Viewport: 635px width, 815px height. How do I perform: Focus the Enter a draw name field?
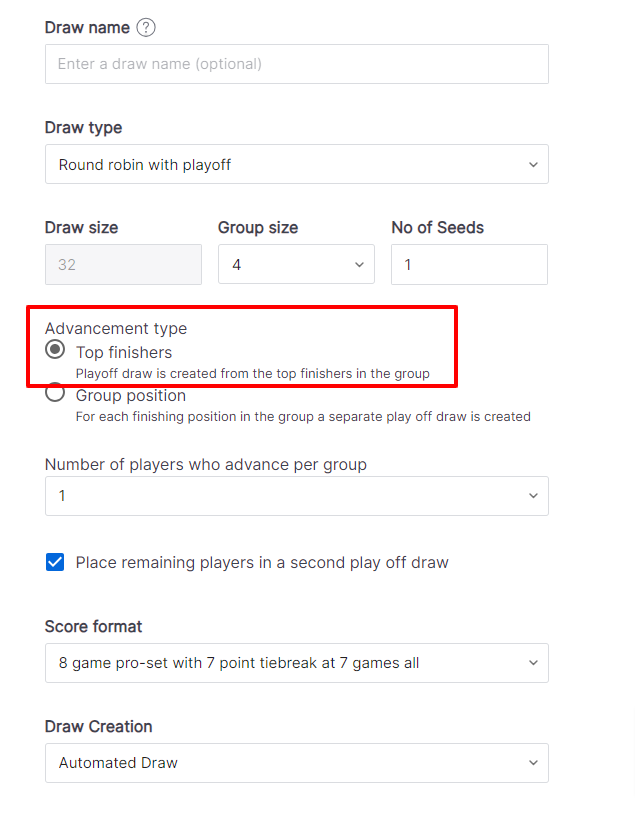click(297, 64)
